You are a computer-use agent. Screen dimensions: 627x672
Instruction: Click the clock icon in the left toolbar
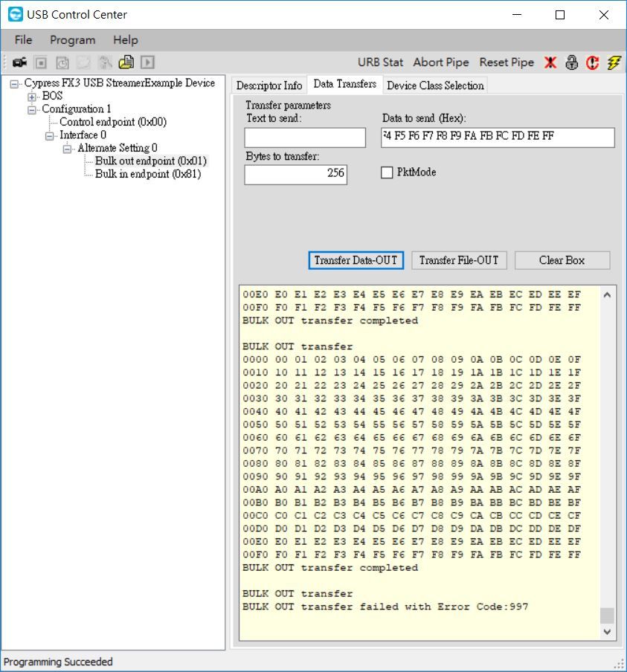pos(62,62)
